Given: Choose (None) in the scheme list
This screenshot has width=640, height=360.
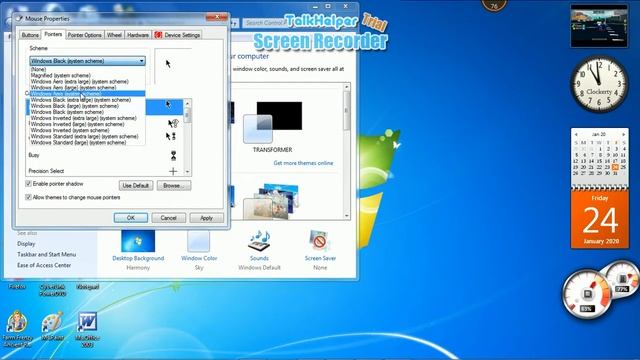Looking at the screenshot, I should pos(87,69).
